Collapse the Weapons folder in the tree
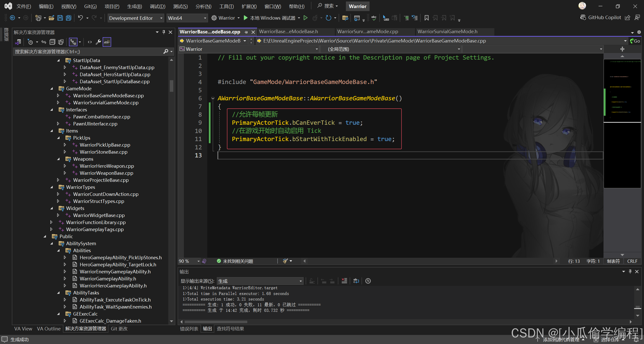The width and height of the screenshot is (644, 344). point(58,159)
